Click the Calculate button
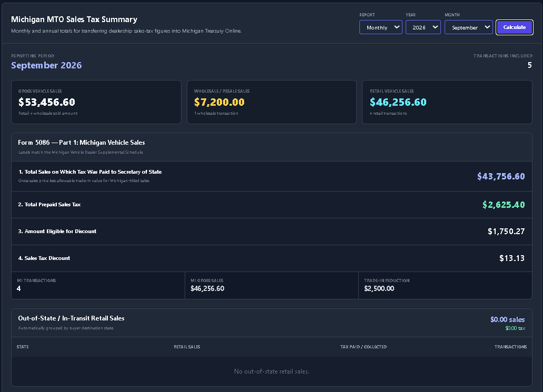543x392 pixels. [514, 27]
